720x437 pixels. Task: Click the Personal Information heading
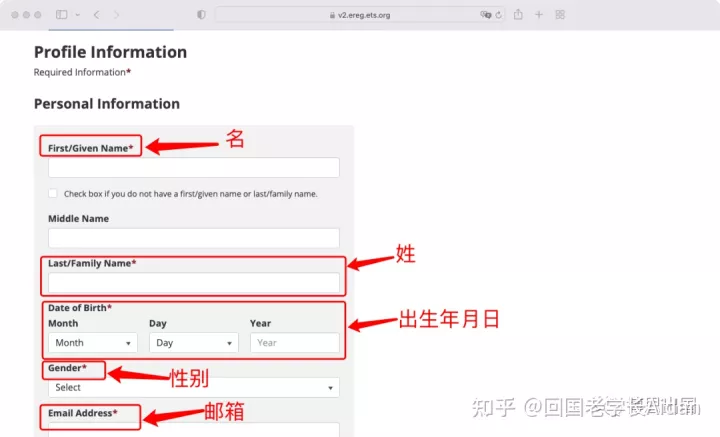pyautogui.click(x=107, y=104)
